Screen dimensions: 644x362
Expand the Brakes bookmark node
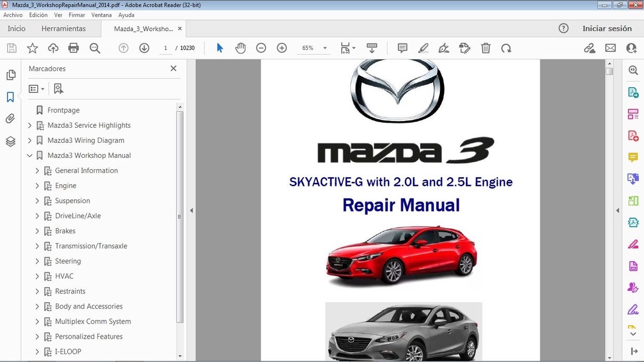(x=37, y=231)
